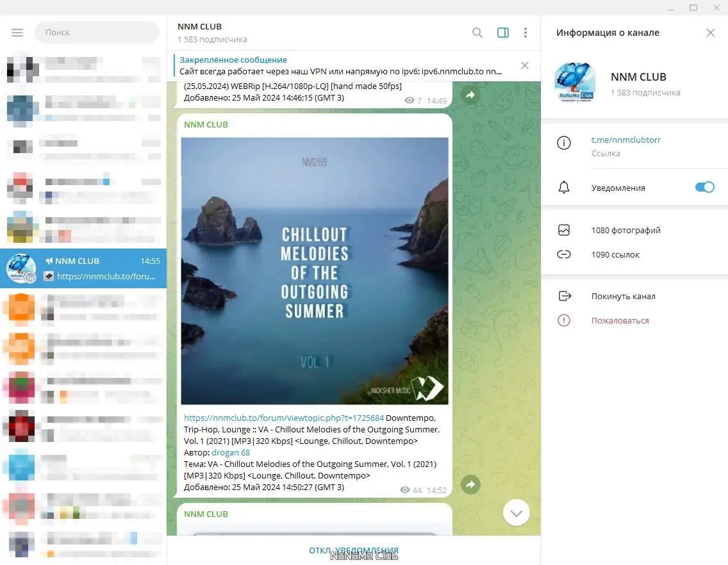Click NNM CLUB header title in chat
The width and height of the screenshot is (728, 565).
[x=200, y=26]
